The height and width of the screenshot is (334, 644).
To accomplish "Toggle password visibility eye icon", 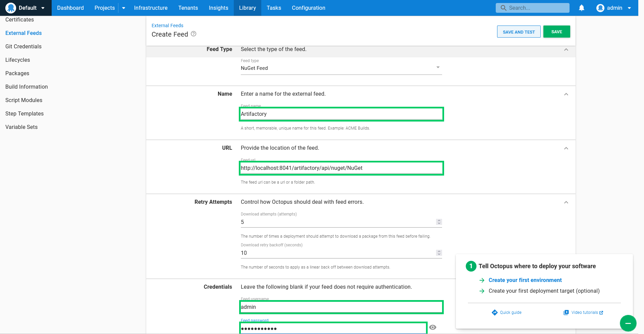I will pos(433,327).
